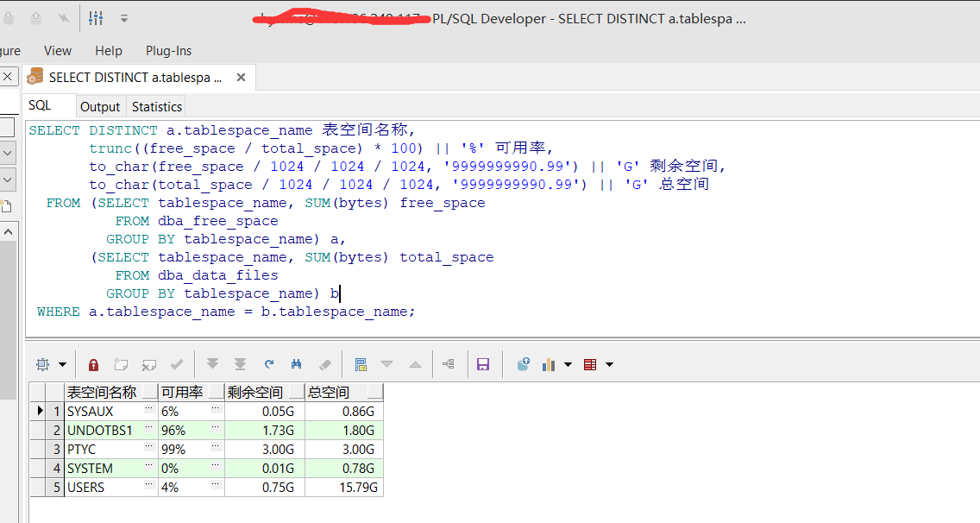980x523 pixels.
Task: Click the sliders configuration icon in top toolbar
Action: 96,17
